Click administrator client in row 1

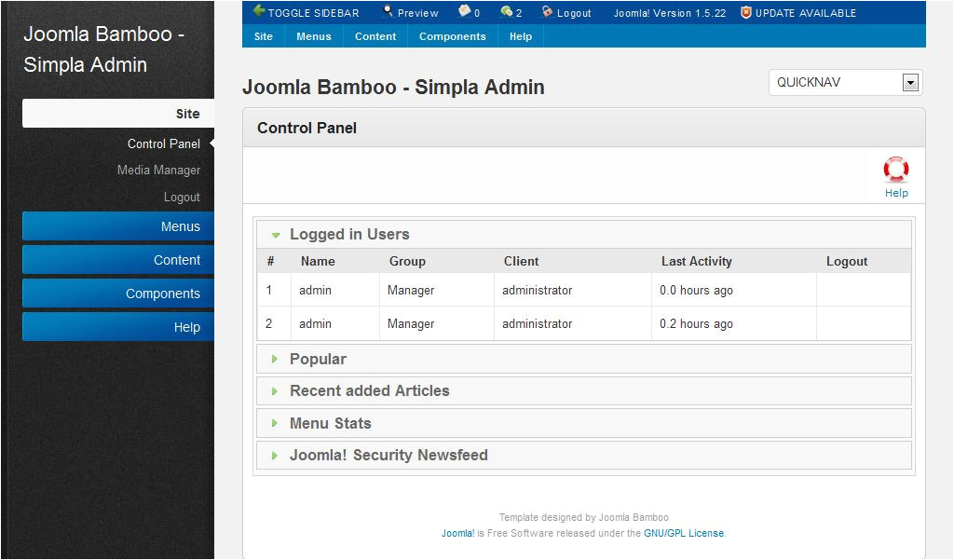point(538,291)
